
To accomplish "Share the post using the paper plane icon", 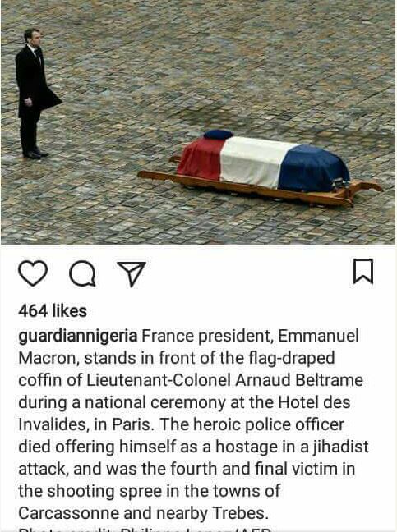I will [x=132, y=274].
